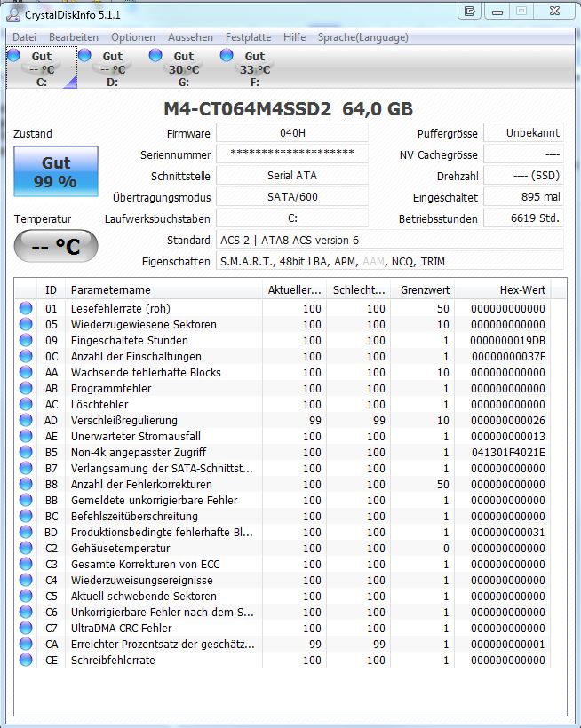Click the -- °C temperature indicator
581x728 pixels.
pos(56,246)
